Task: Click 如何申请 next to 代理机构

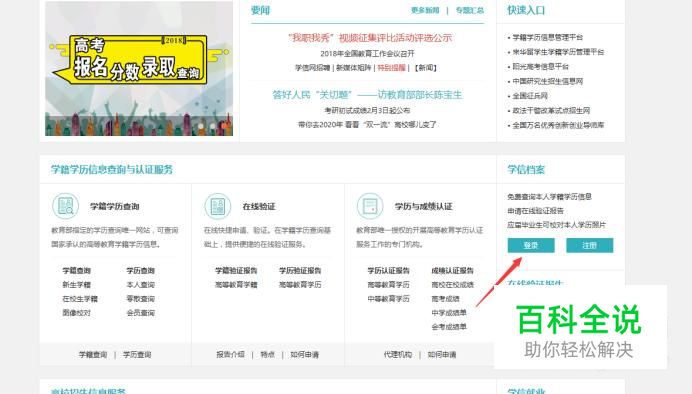Action: click(x=442, y=354)
